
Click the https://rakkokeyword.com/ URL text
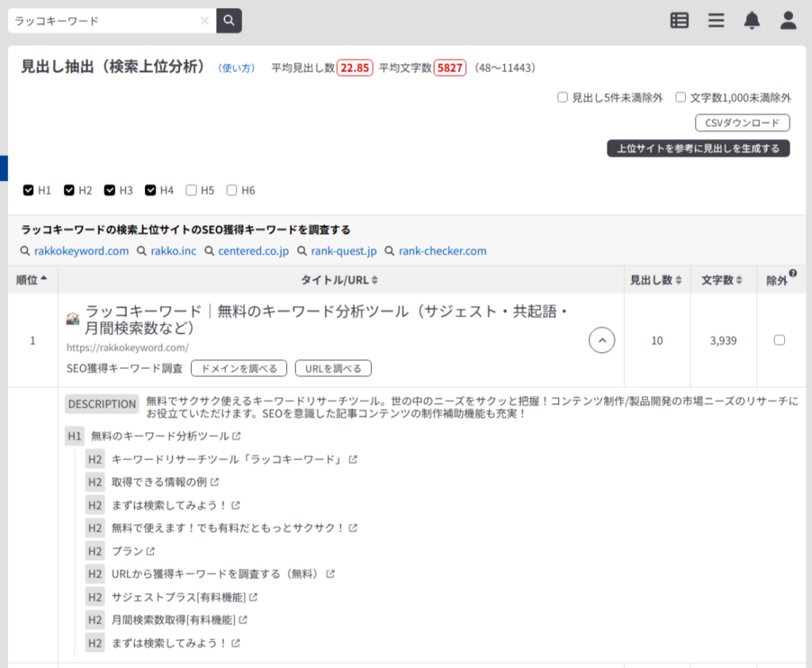click(128, 347)
